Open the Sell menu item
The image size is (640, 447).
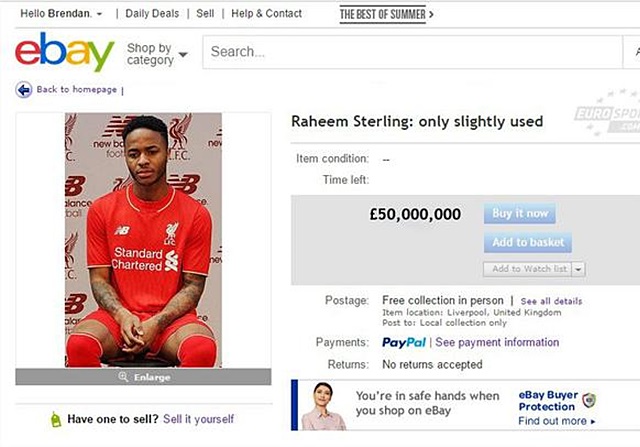point(205,13)
